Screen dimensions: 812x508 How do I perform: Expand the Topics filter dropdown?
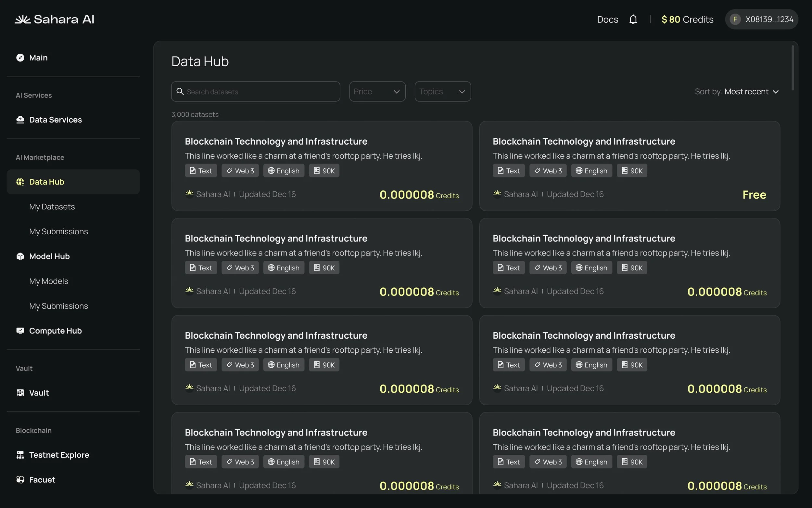(x=442, y=91)
